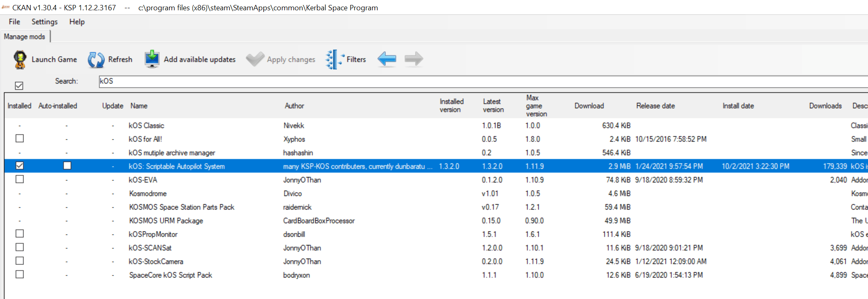Select the kOS-SCANSat mod name
868x299 pixels.
[150, 248]
